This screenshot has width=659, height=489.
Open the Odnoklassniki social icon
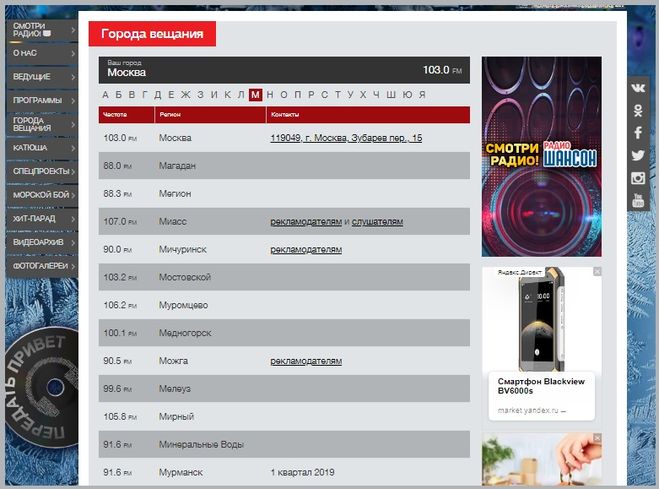(x=638, y=110)
